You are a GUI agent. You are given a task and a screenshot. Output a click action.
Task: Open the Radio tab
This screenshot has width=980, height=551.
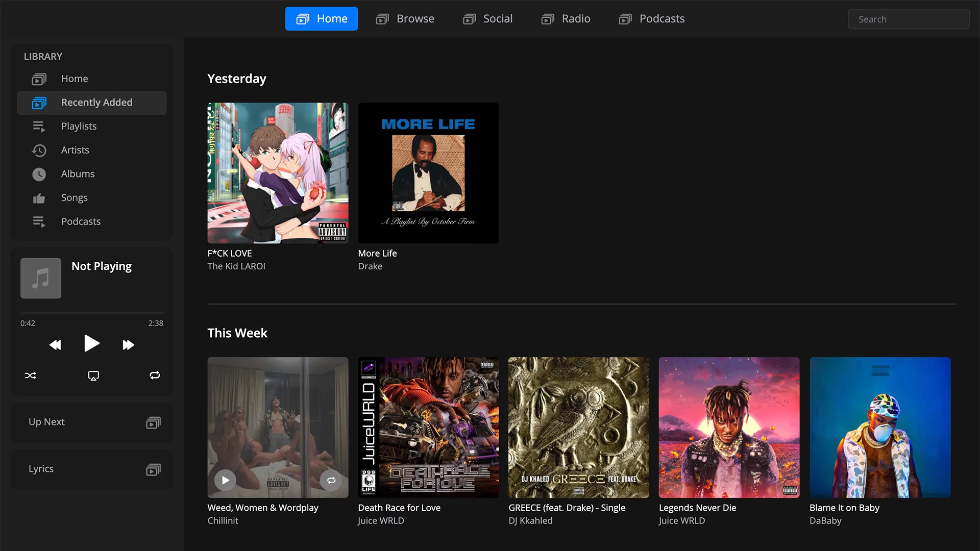pyautogui.click(x=566, y=19)
